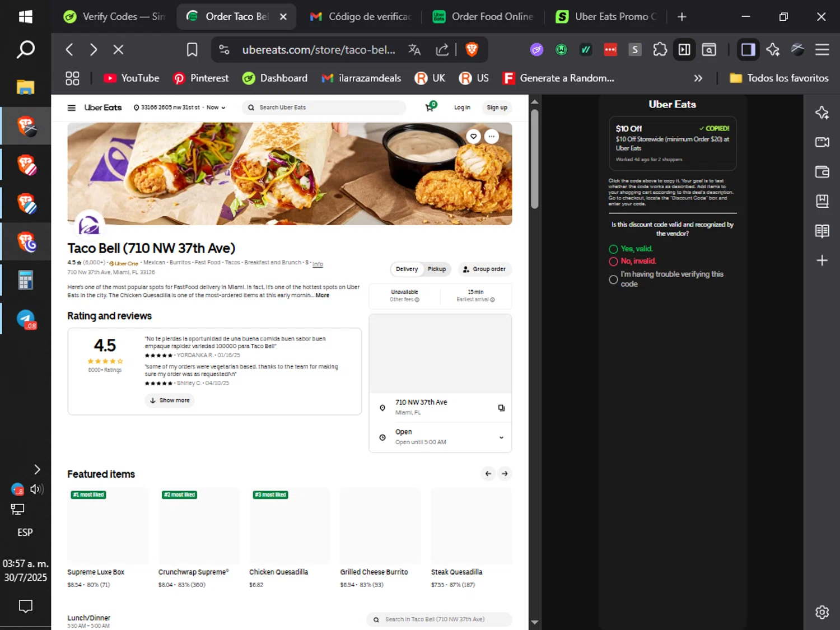Open the browser main hamburger menu

(x=822, y=50)
